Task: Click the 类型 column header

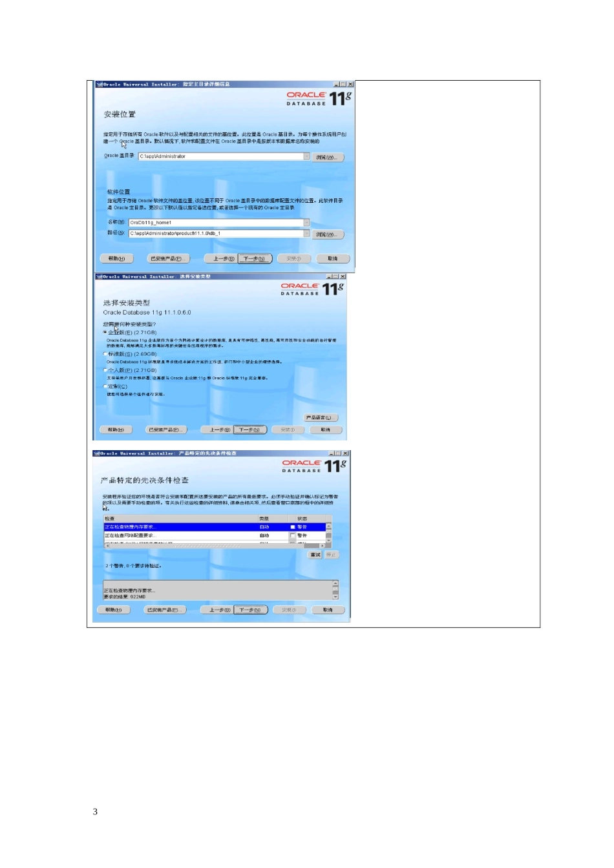Action: coord(273,519)
